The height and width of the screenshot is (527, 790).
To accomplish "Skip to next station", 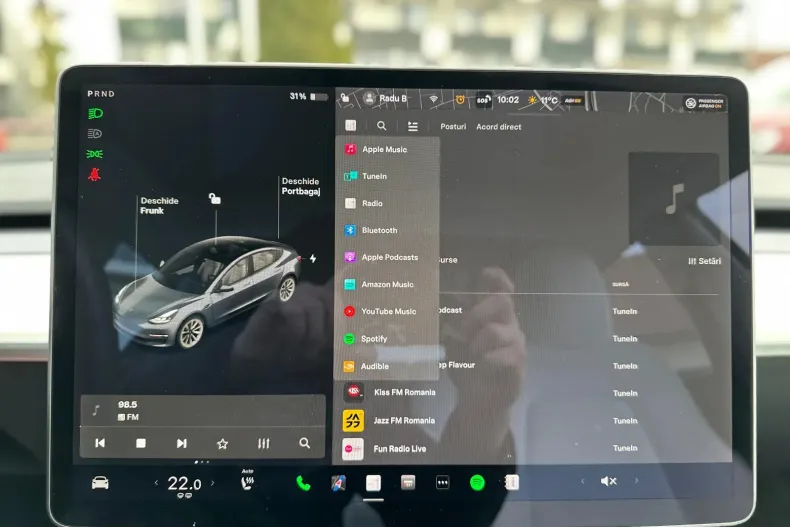I will (x=181, y=443).
